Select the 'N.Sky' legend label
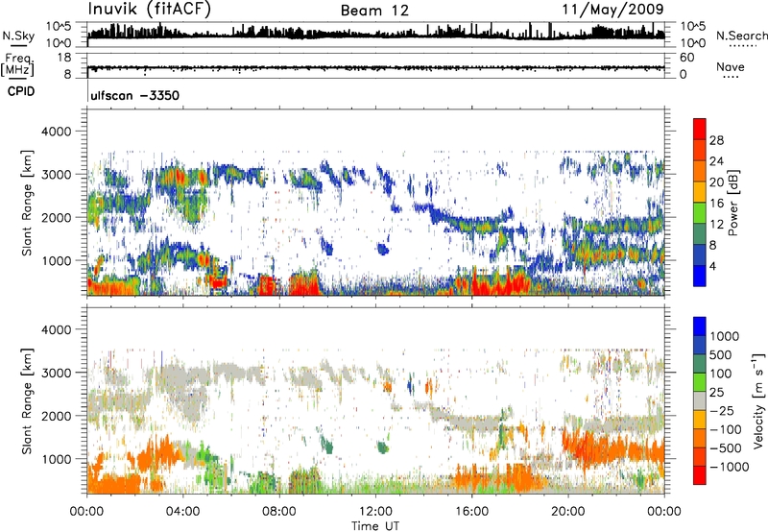The image size is (768, 532). [x=18, y=36]
